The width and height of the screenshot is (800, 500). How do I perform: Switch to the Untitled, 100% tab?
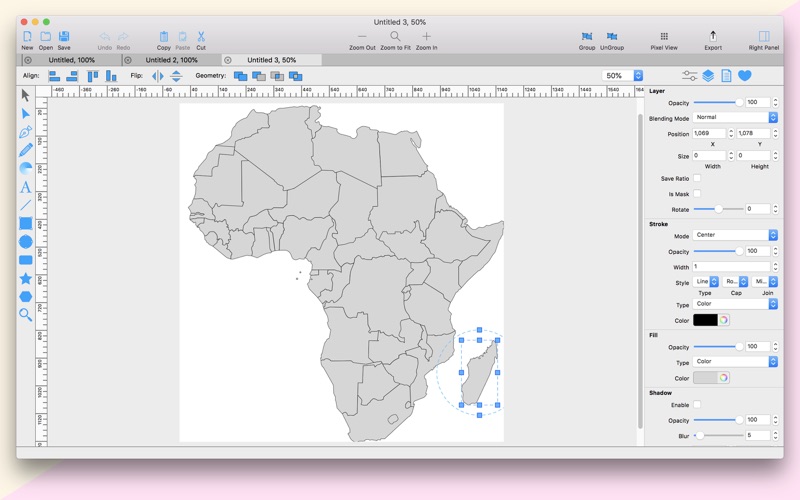(70, 60)
